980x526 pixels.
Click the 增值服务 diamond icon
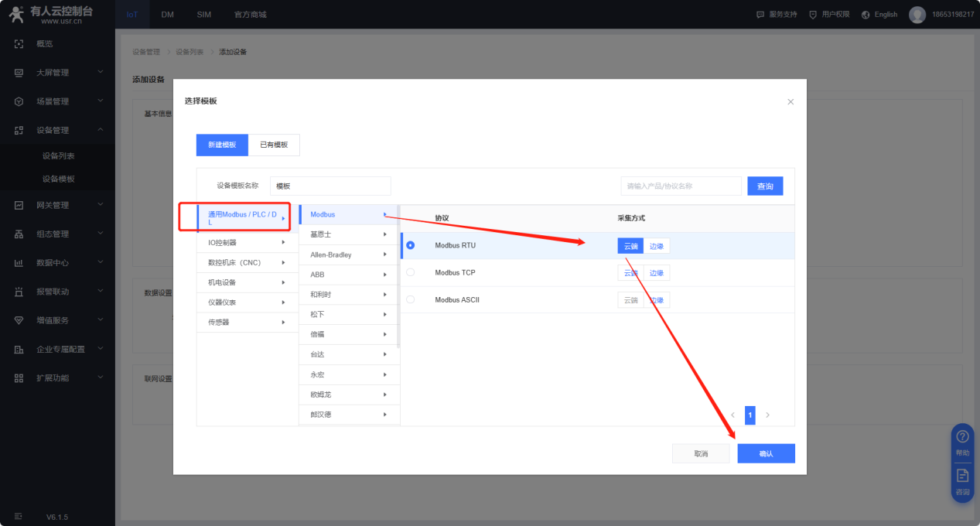click(19, 320)
